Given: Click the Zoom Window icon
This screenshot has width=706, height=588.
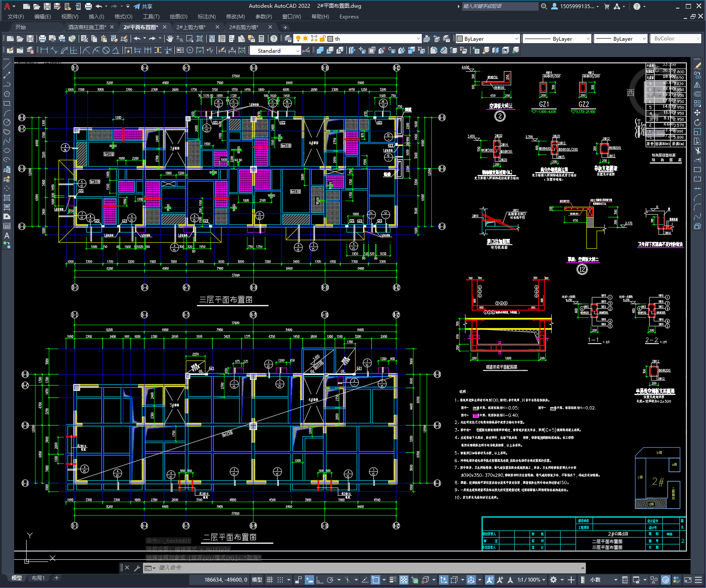Looking at the screenshot, I should 190,39.
